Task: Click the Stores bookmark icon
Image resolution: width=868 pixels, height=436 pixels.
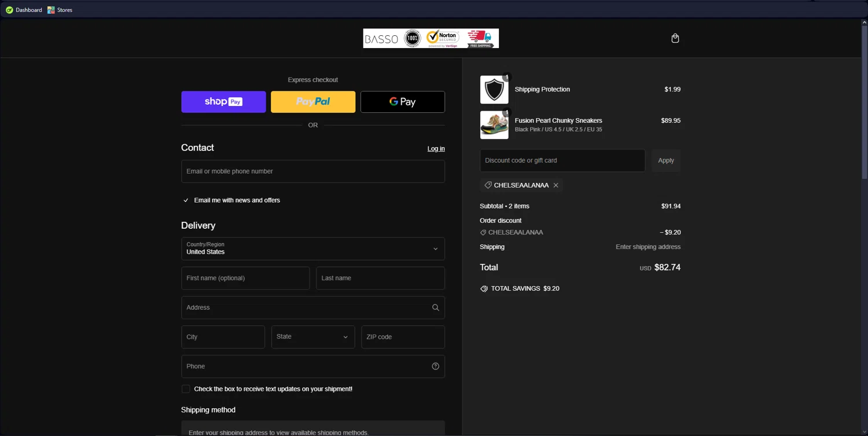Action: (x=51, y=10)
